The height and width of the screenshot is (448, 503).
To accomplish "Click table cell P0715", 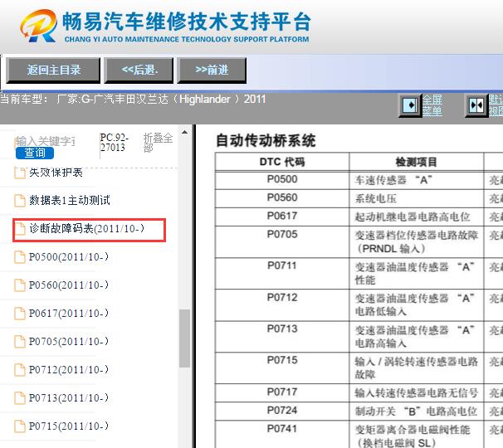I will pyautogui.click(x=282, y=368).
